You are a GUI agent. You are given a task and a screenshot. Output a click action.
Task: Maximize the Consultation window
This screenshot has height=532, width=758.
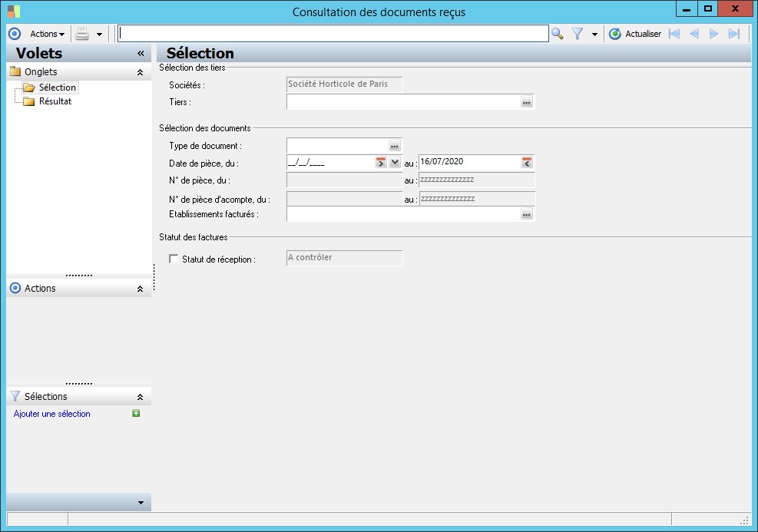[x=708, y=8]
